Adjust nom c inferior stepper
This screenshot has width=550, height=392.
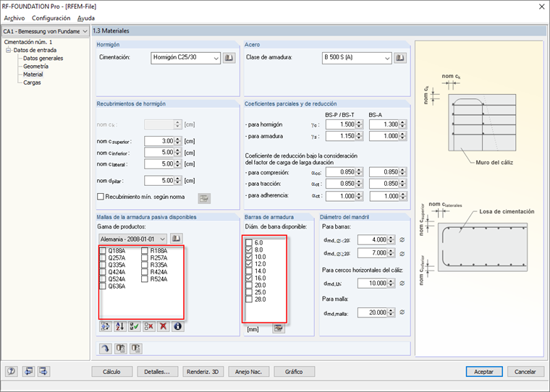tap(177, 153)
